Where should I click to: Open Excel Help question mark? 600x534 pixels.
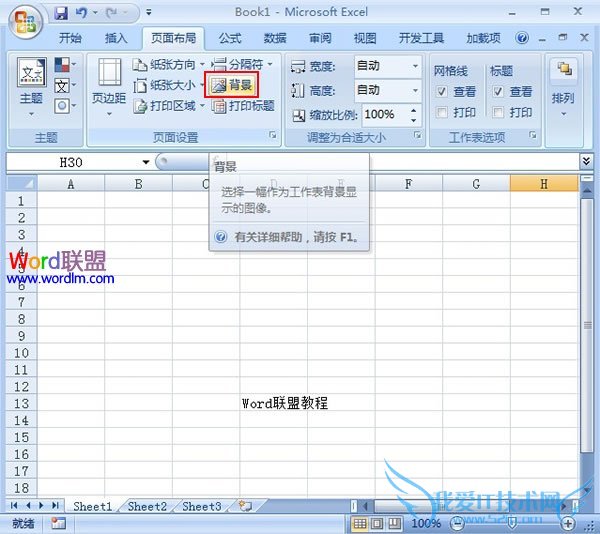[522, 38]
